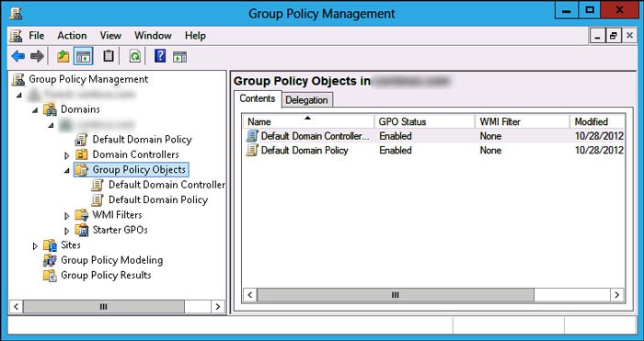The height and width of the screenshot is (341, 644).
Task: Expand the Starter GPOs node
Action: tap(67, 231)
